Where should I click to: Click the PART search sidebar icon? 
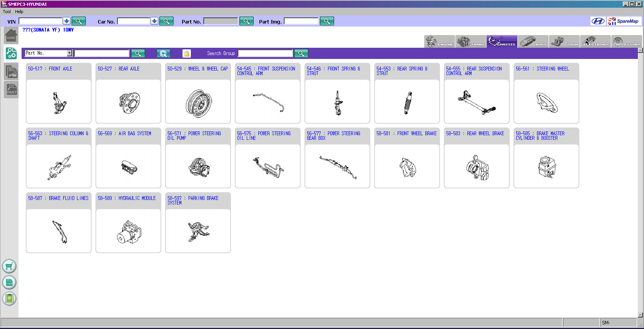pos(12,89)
